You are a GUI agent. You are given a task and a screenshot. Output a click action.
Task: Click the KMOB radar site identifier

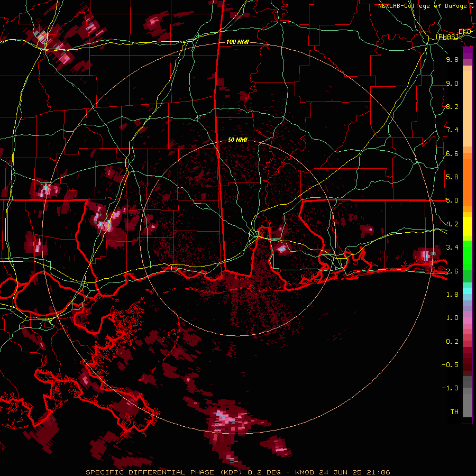click(306, 472)
